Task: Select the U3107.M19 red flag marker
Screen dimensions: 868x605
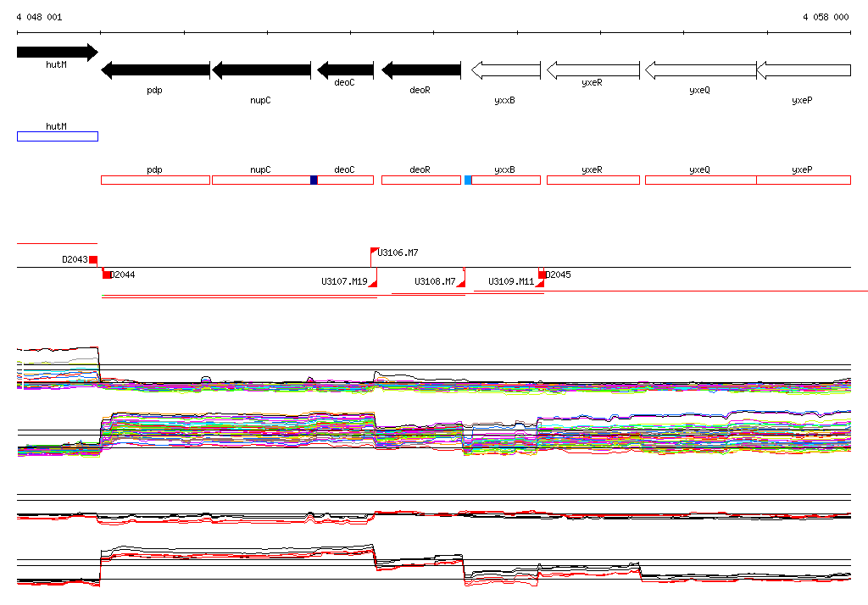Action: pyautogui.click(x=373, y=282)
